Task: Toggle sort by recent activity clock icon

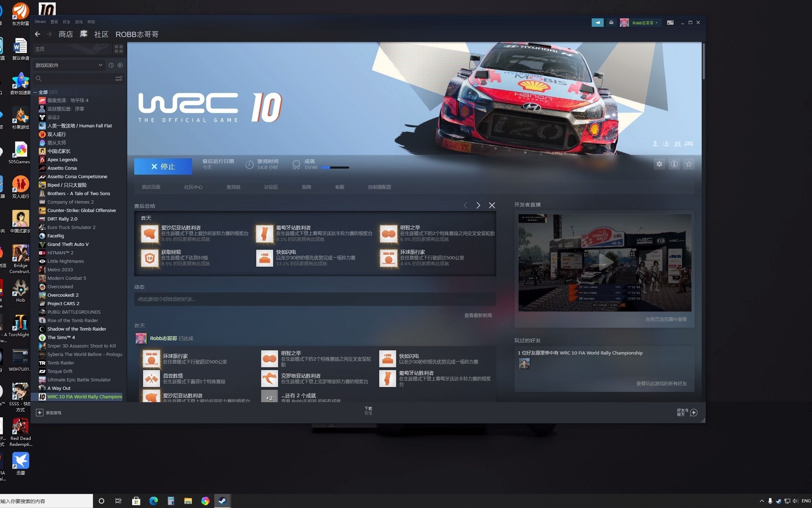Action: click(111, 65)
